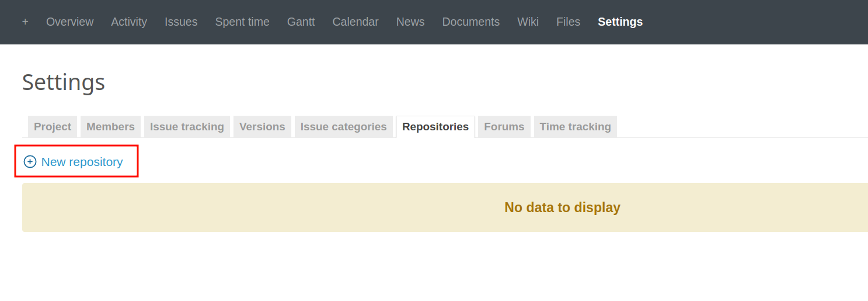Select the Repositories tab
Image resolution: width=868 pixels, height=301 pixels.
coord(435,127)
